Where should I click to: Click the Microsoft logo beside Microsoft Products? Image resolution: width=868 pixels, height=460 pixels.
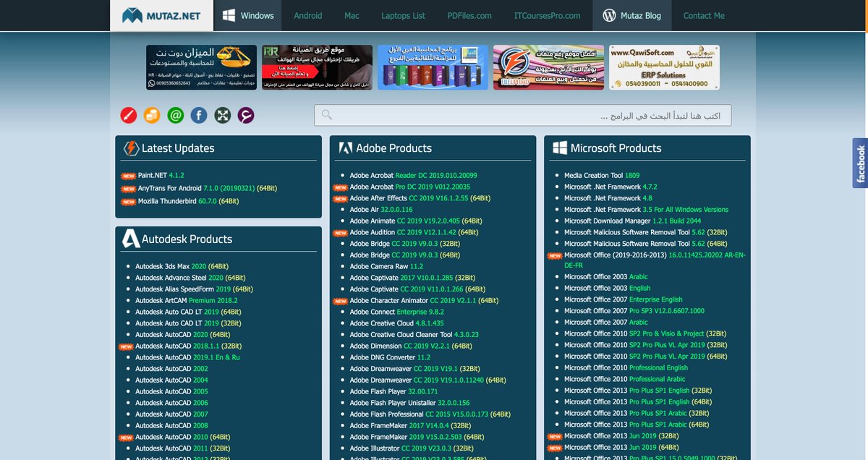559,148
